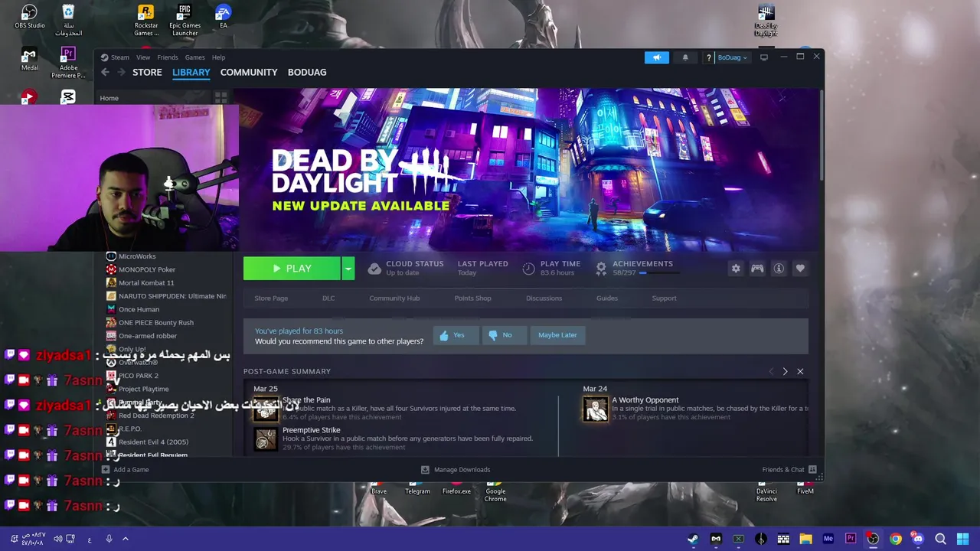980x551 pixels.
Task: Open Google Chrome from the taskbar
Action: pos(896,539)
